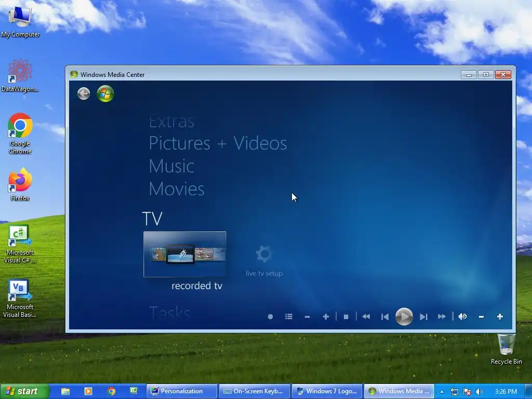Viewport: 532px width, 399px height.
Task: Start recording with the record button
Action: [270, 316]
